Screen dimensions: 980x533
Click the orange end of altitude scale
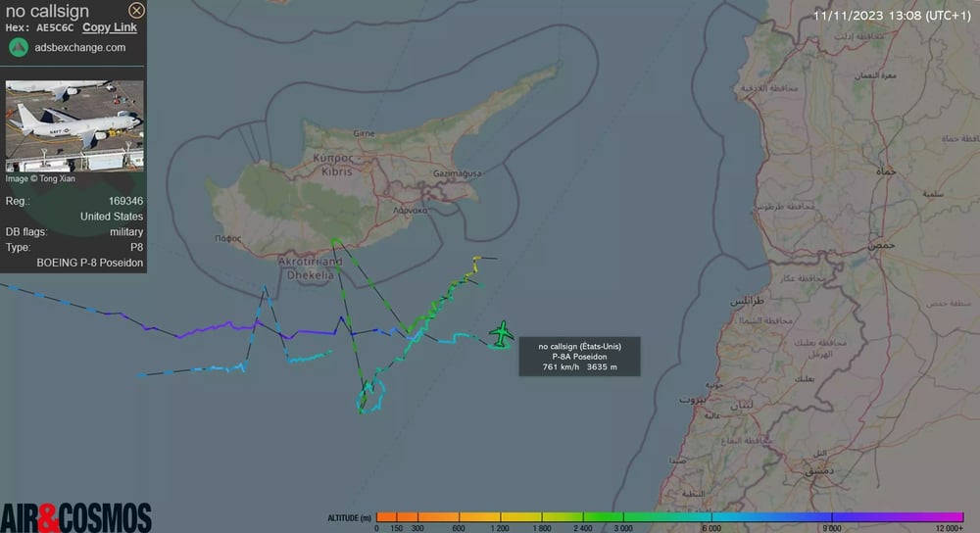[387, 516]
